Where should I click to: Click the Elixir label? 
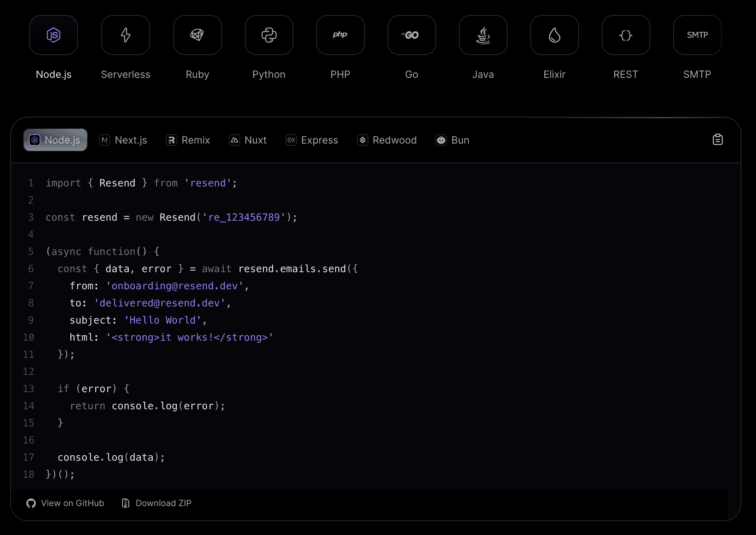555,74
